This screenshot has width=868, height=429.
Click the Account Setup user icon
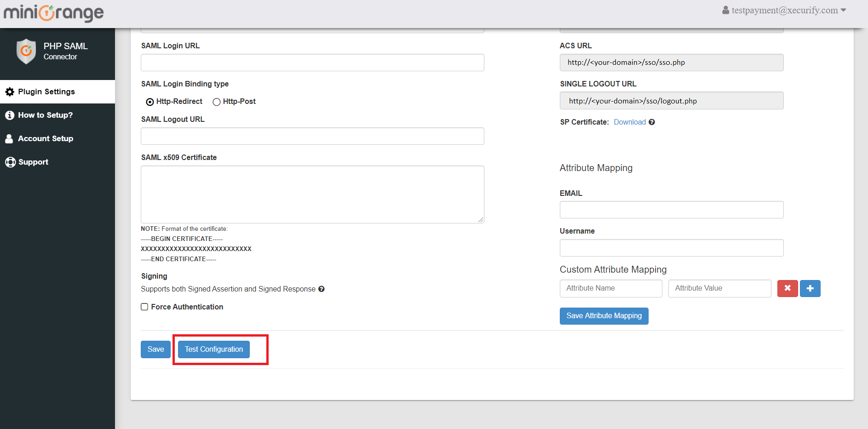(9, 139)
